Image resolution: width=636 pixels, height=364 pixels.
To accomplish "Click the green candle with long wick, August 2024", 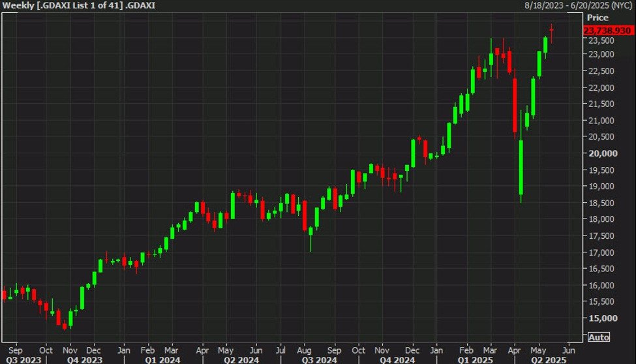I will coord(311,232).
